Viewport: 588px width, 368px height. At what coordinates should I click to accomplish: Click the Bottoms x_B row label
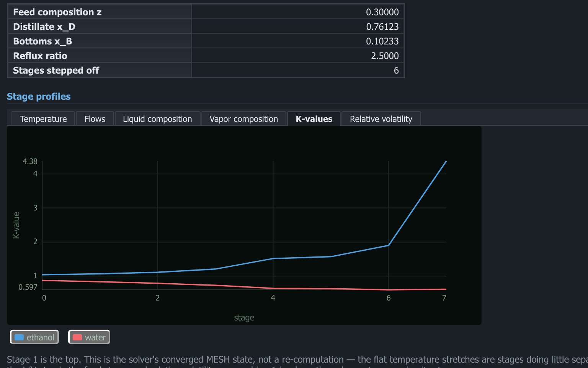(x=42, y=41)
